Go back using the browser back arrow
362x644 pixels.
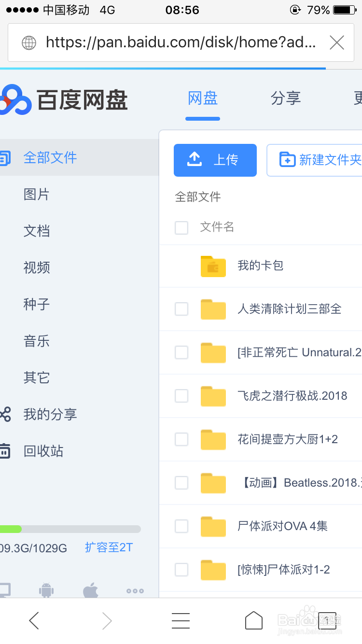coord(34,620)
